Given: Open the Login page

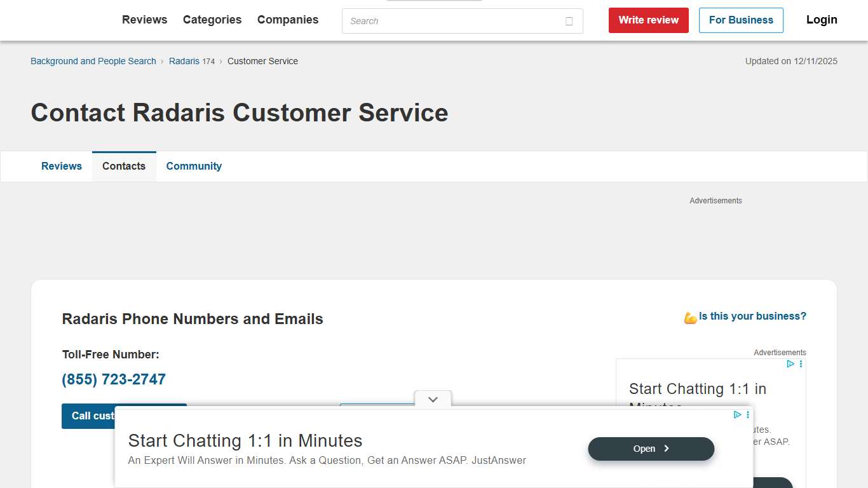Looking at the screenshot, I should 821,20.
